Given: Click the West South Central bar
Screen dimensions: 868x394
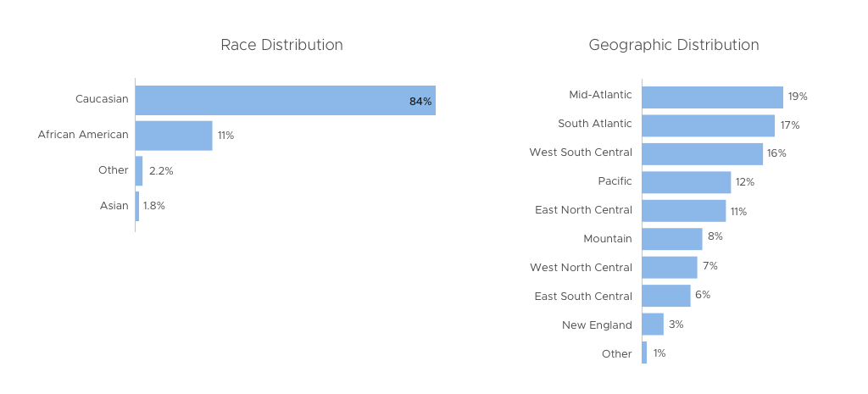Looking at the screenshot, I should click(x=702, y=153).
